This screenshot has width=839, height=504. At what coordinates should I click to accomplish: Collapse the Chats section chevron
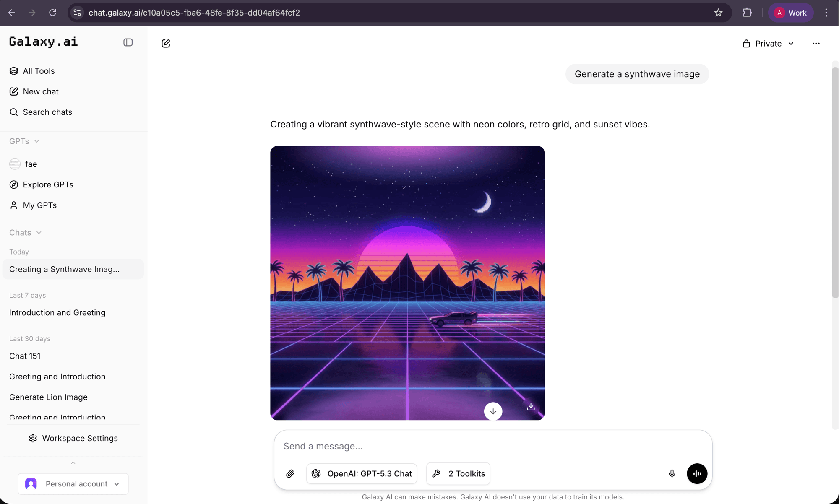pos(39,232)
